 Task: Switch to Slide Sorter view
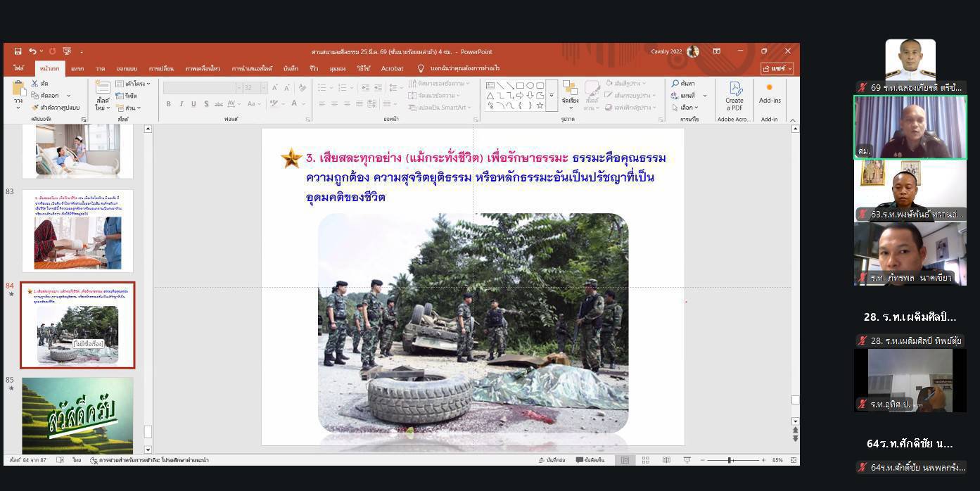[x=645, y=460]
